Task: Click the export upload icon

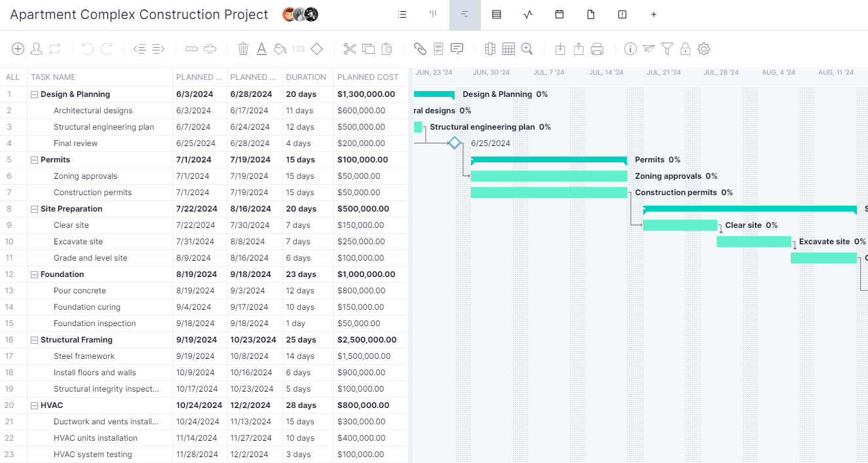Action: pyautogui.click(x=578, y=48)
